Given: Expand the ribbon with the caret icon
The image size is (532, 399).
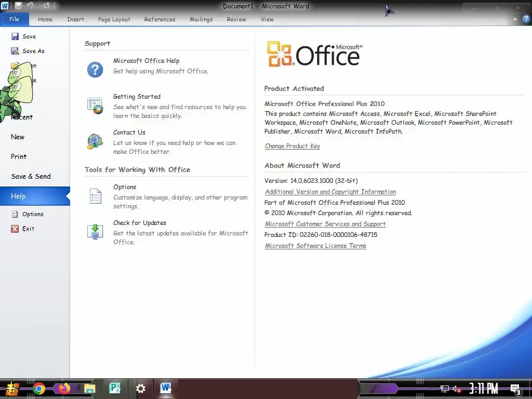Looking at the screenshot, I should pyautogui.click(x=515, y=19).
